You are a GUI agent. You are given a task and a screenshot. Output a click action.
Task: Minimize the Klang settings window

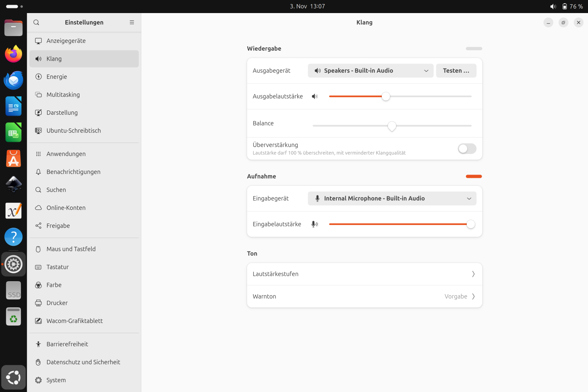click(548, 23)
